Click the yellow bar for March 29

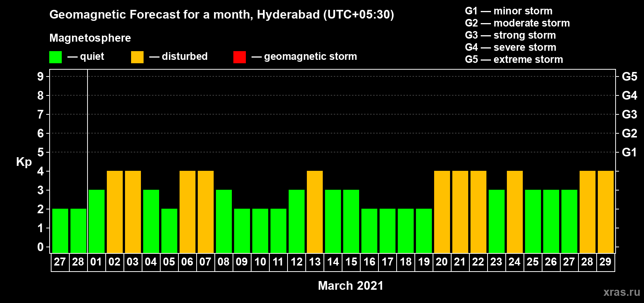(606, 212)
